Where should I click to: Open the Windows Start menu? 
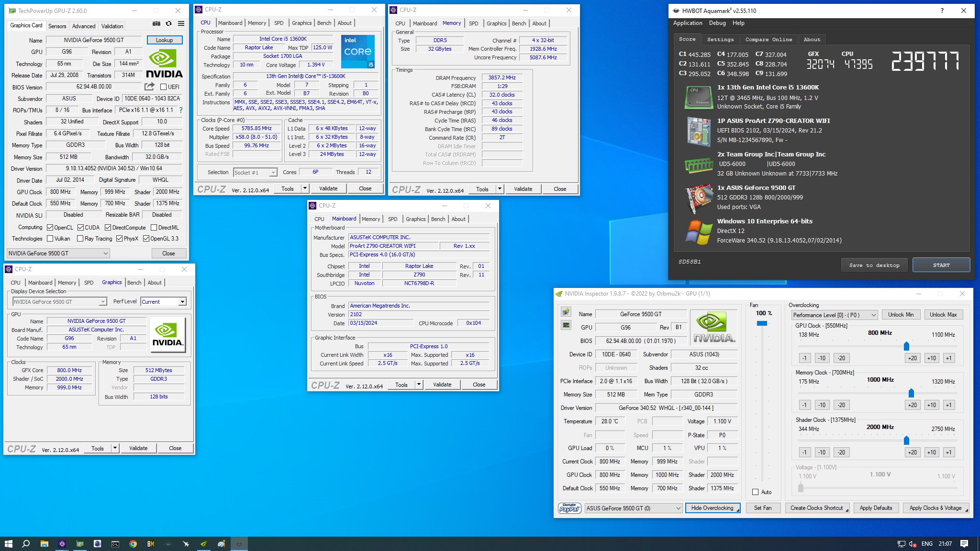tap(8, 544)
